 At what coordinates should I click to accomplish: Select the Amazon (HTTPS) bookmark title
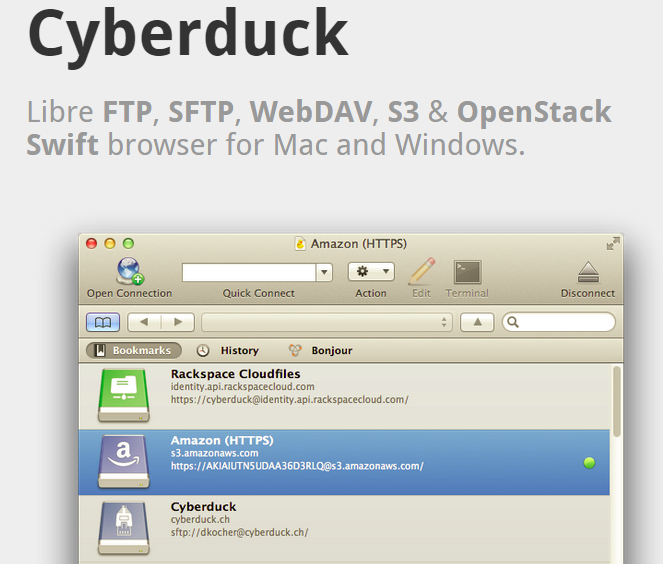pos(222,440)
